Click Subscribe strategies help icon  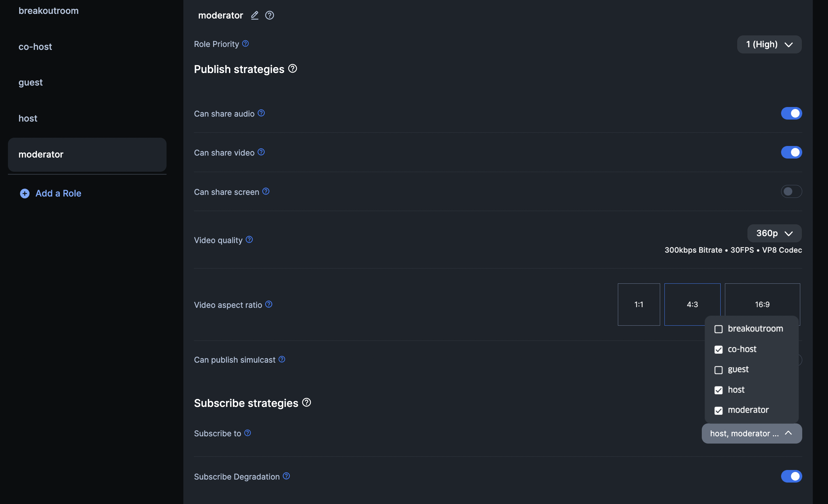(x=307, y=403)
